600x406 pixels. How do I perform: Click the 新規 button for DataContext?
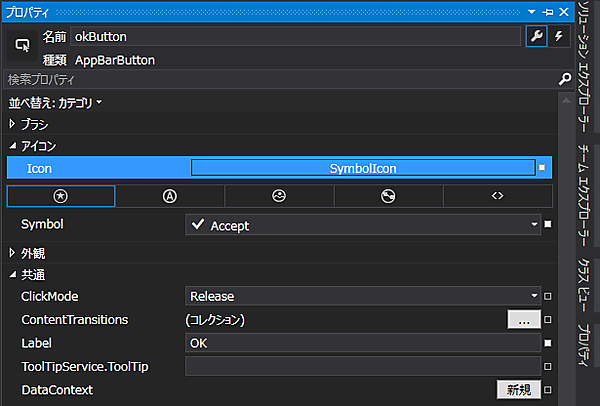point(519,390)
